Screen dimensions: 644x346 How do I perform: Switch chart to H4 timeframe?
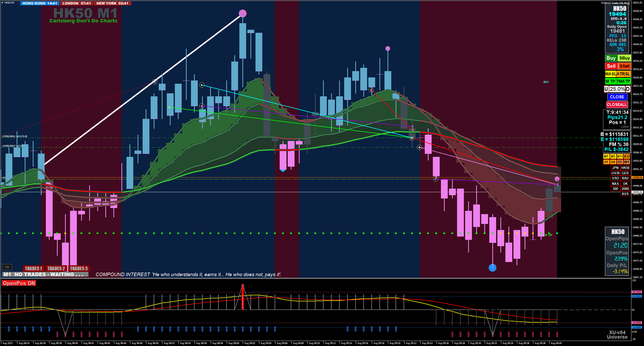613,162
